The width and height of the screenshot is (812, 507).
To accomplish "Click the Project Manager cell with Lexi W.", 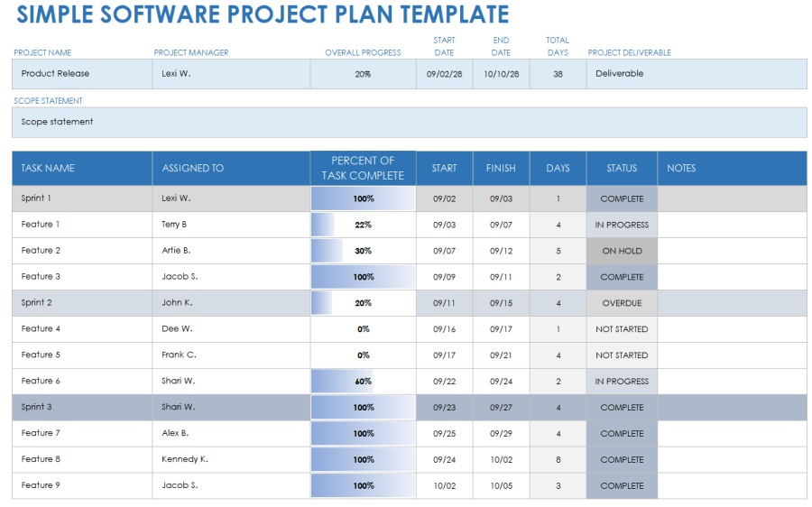I will pos(230,74).
